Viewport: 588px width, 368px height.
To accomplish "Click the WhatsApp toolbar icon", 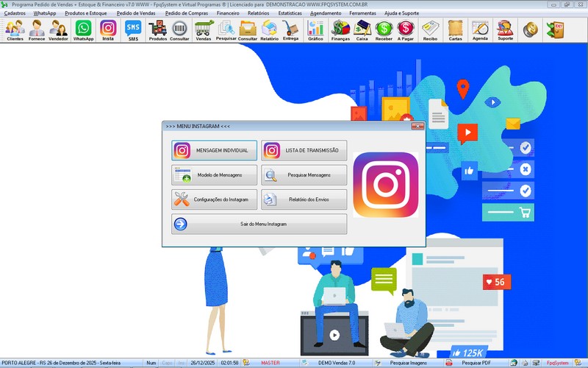I will [83, 30].
